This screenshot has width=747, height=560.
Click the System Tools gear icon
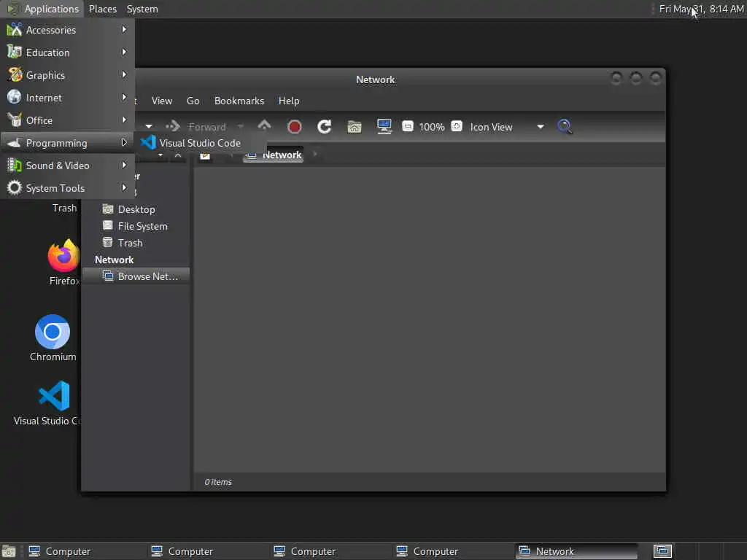tap(15, 187)
